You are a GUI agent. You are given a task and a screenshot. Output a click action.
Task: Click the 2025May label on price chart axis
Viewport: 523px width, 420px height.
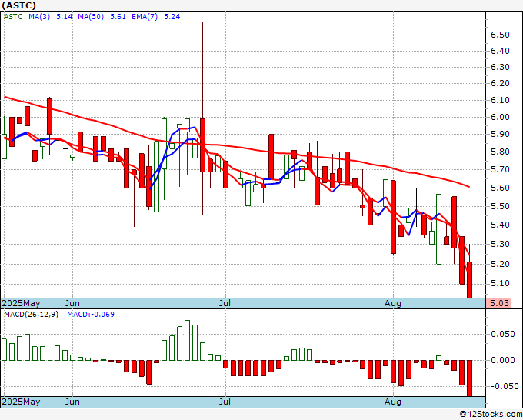tap(21, 303)
